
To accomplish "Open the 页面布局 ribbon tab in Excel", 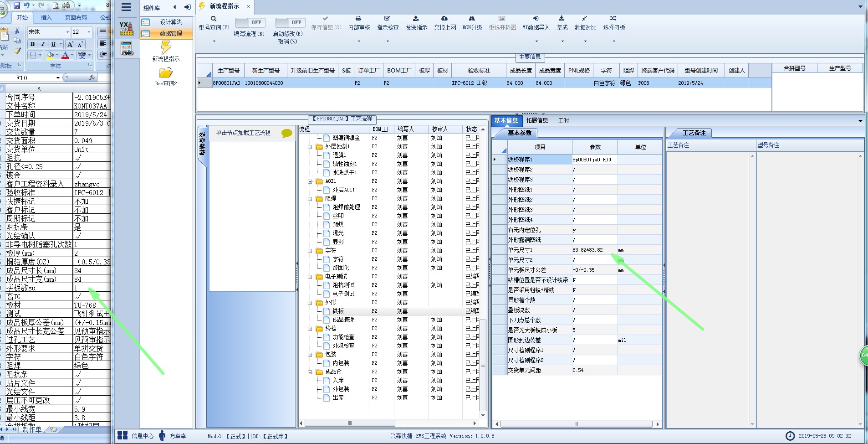I will click(76, 18).
